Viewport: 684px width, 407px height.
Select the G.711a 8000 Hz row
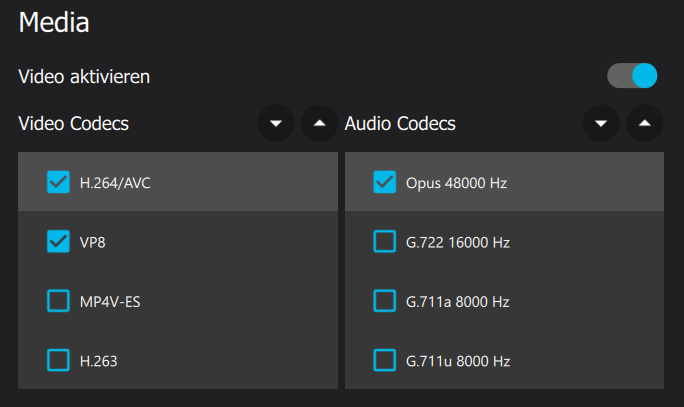pos(504,301)
